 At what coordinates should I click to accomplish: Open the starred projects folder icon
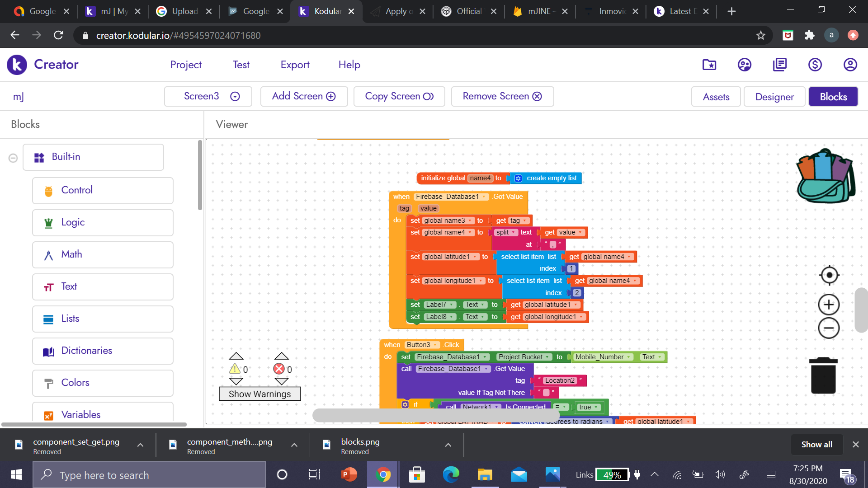click(709, 65)
